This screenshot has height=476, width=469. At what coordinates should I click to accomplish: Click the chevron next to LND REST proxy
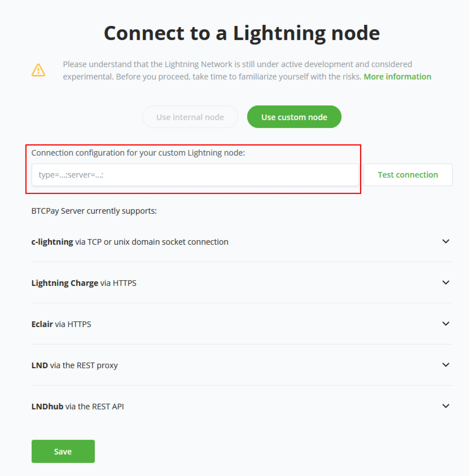pyautogui.click(x=446, y=365)
